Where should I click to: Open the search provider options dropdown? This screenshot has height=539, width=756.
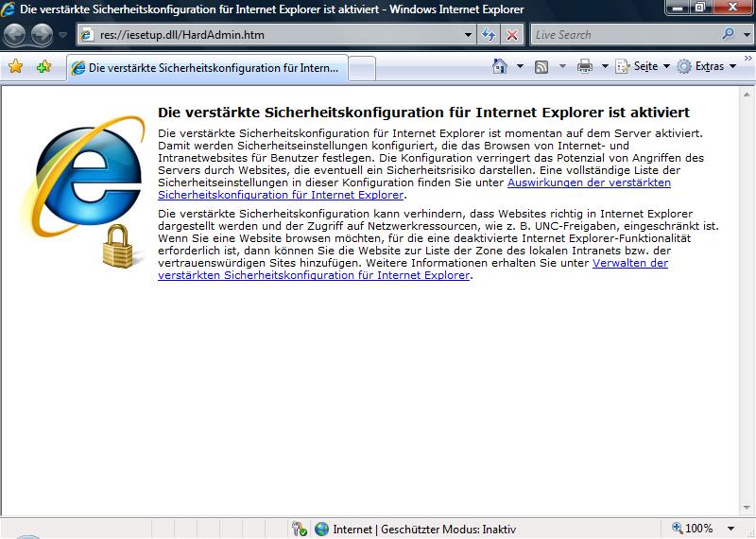coord(747,35)
